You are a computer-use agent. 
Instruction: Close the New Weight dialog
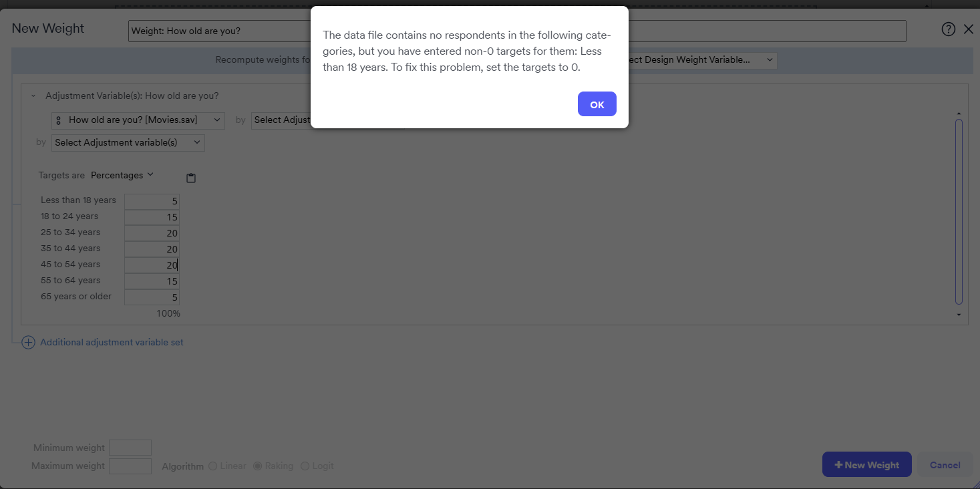point(969,29)
